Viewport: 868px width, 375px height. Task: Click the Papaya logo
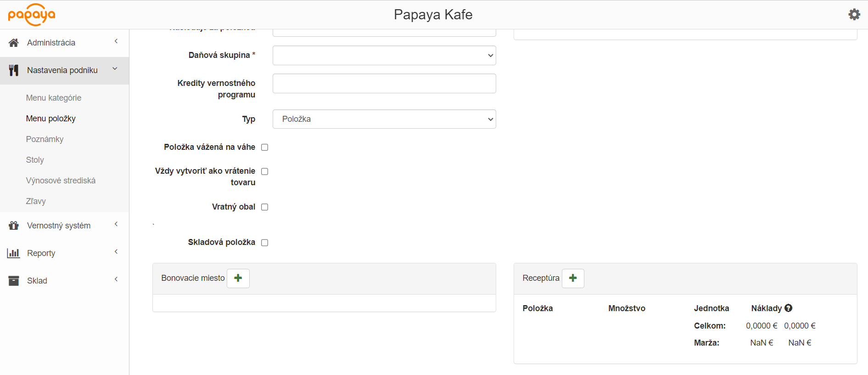point(31,15)
